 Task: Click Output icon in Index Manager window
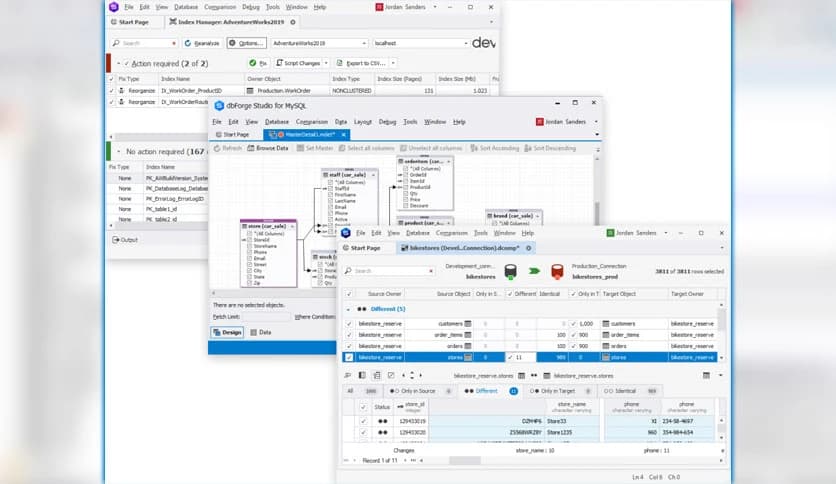[116, 240]
